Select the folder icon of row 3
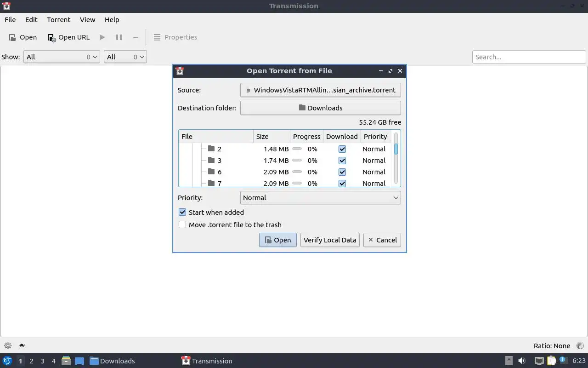 click(211, 160)
